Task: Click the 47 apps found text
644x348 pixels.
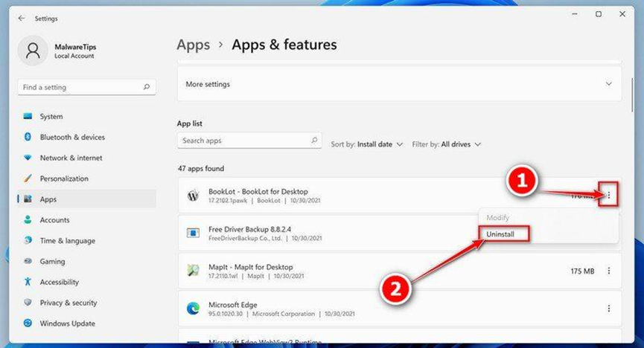Action: 201,168
